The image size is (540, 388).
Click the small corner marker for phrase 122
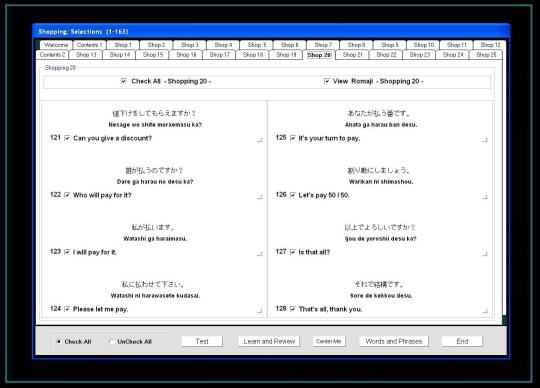click(260, 197)
